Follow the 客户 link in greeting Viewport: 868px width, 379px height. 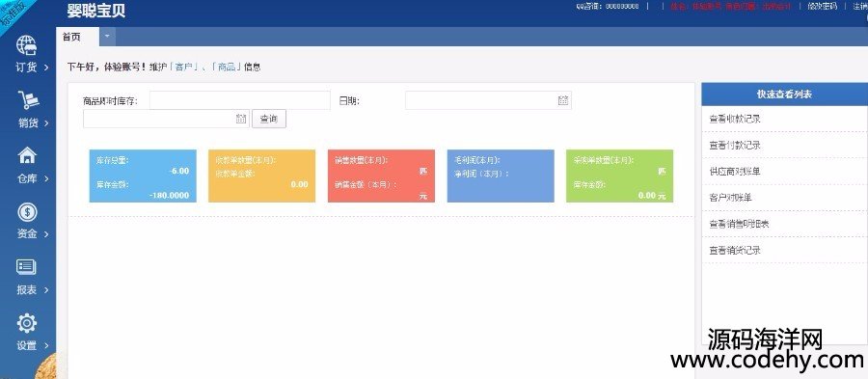(x=186, y=67)
